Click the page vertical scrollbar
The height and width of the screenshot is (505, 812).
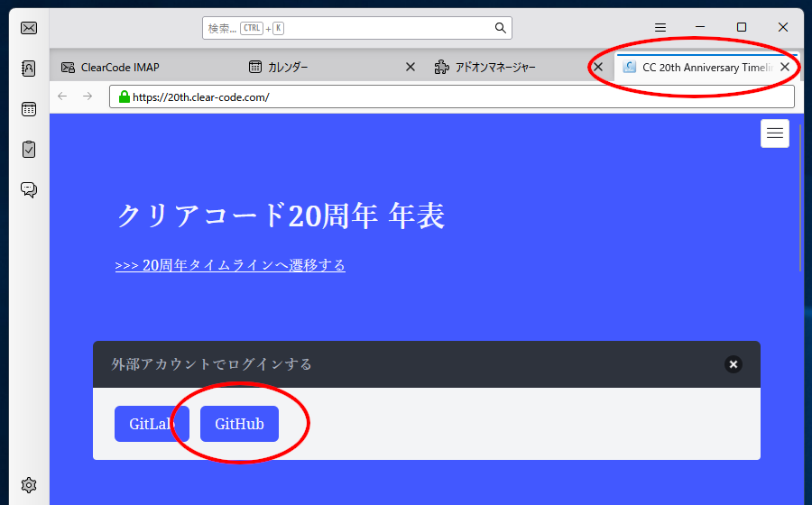[800, 197]
